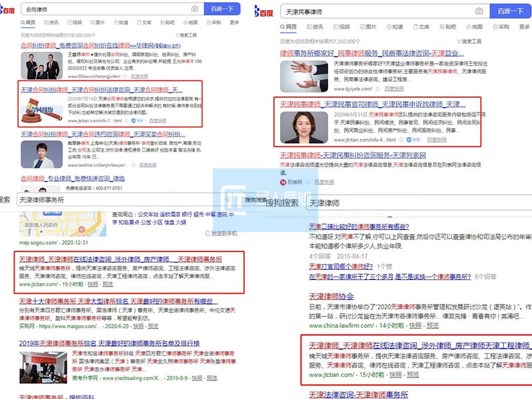Viewport: 532px width, 399px height.
Task: Open 贴吧 tab on 天津民事律师 results page
Action: pos(448,27)
